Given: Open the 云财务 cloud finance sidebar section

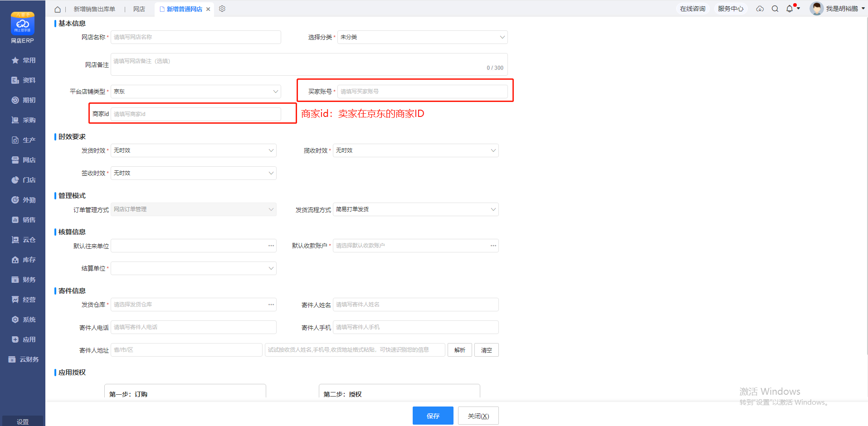Looking at the screenshot, I should point(23,359).
